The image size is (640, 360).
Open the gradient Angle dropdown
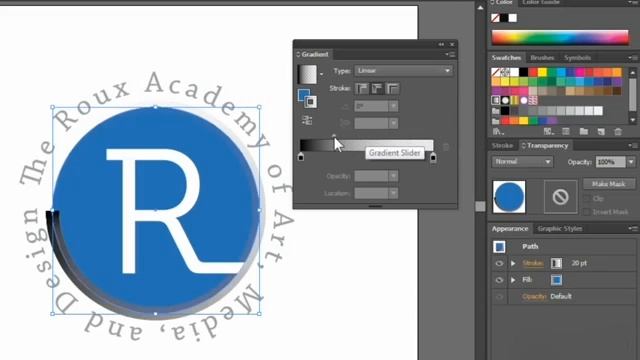tap(393, 106)
